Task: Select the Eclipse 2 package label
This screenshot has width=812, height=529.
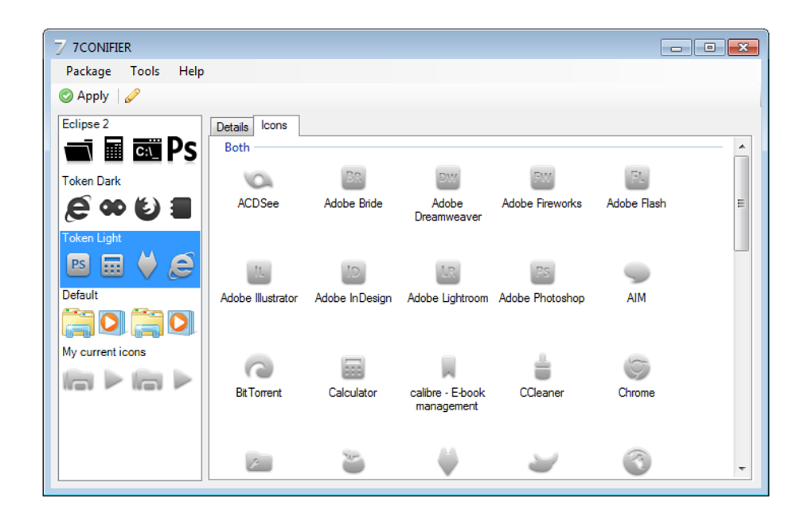Action: tap(85, 123)
